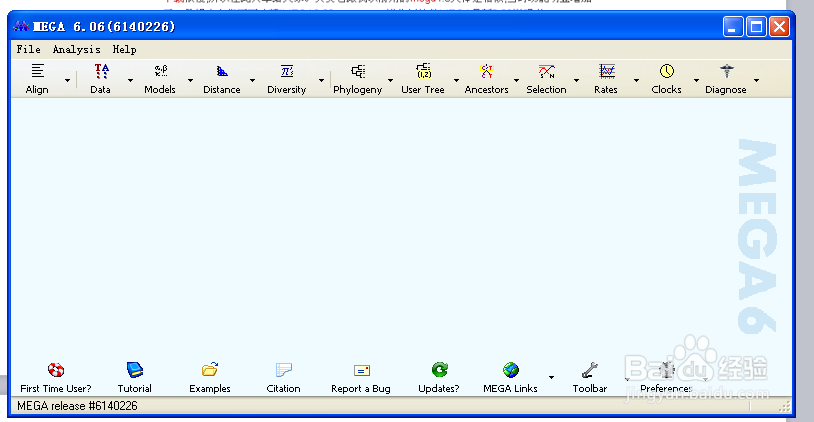Expand the Diversity dropdown arrow
814x422 pixels.
[x=321, y=80]
